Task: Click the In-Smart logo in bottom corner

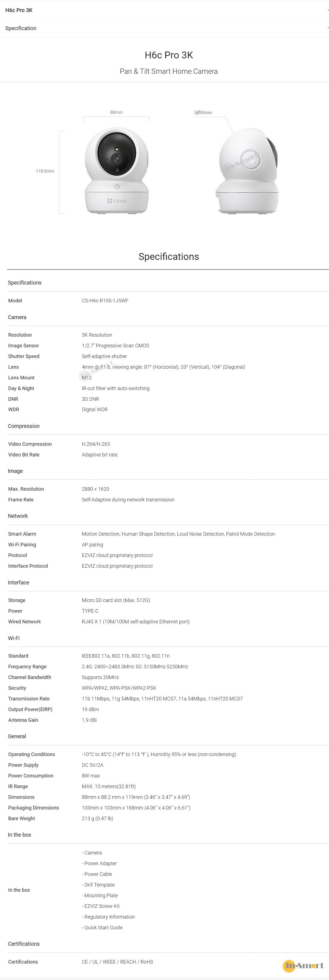Action: click(x=303, y=965)
